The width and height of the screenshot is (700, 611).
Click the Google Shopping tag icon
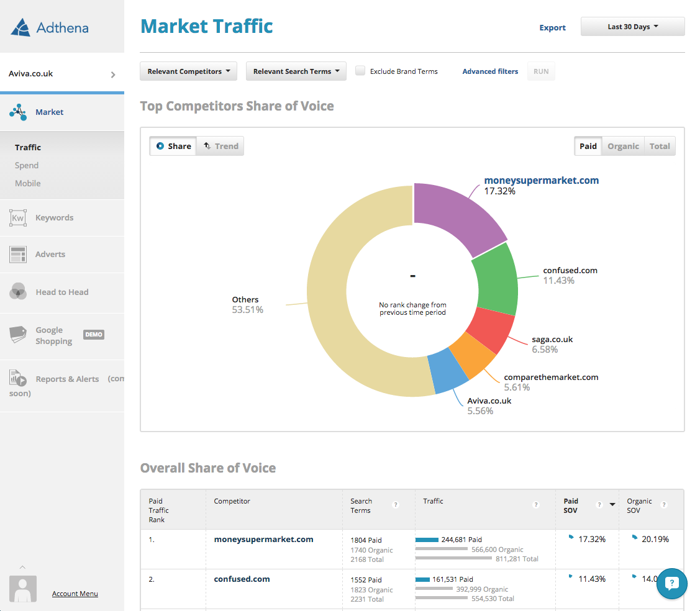coord(18,334)
